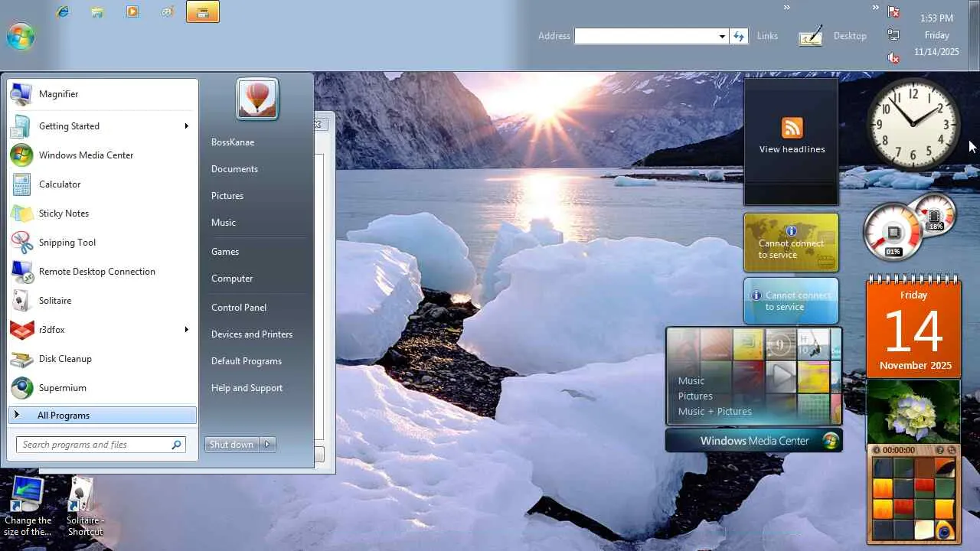Viewport: 980px width, 551px height.
Task: Open Documents from the Start menu
Action: [234, 168]
